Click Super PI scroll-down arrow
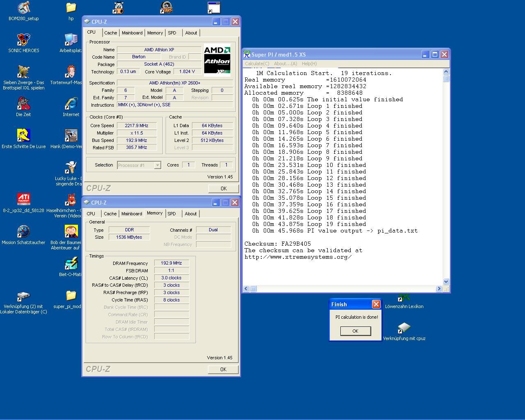This screenshot has width=525, height=420. click(446, 281)
